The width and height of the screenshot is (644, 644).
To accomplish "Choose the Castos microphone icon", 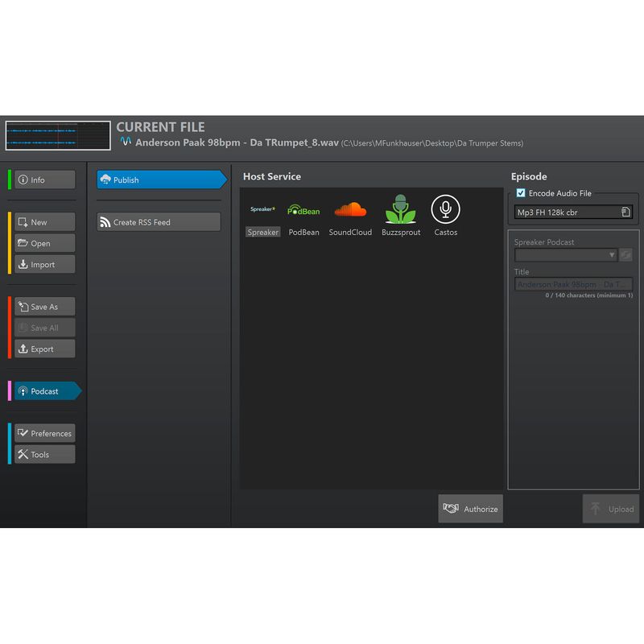I will click(x=446, y=209).
